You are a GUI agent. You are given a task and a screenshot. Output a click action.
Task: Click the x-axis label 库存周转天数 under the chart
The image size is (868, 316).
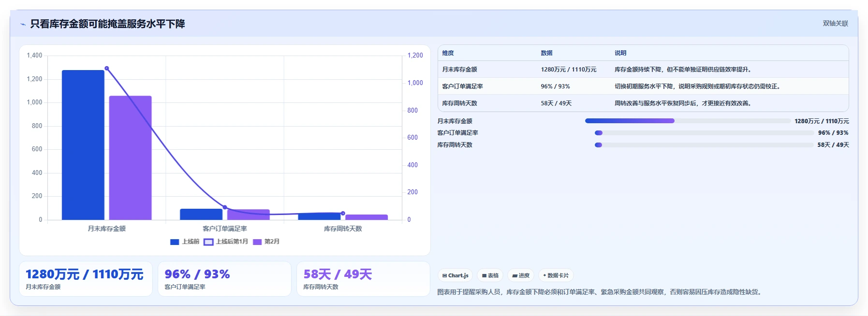click(343, 229)
